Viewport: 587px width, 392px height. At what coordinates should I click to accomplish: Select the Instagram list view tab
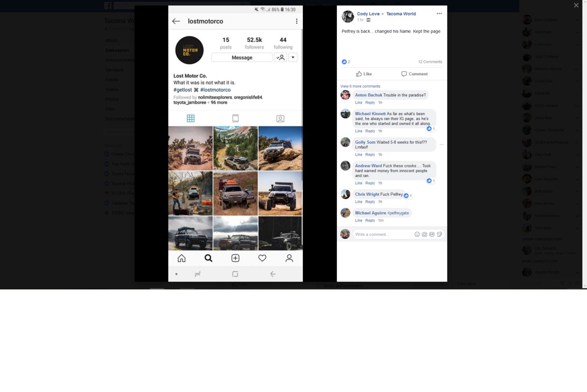(235, 118)
